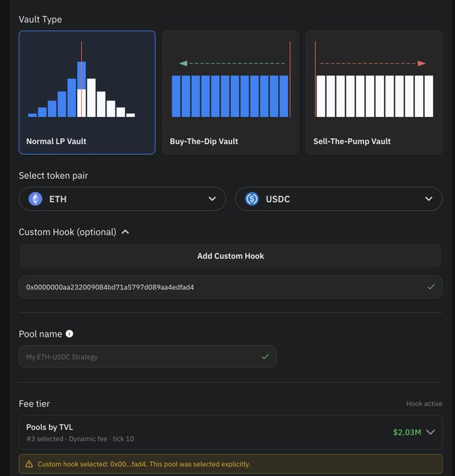The image size is (455, 476).
Task: Choose the Buy-The-Dip Vault type
Action: 230,92
